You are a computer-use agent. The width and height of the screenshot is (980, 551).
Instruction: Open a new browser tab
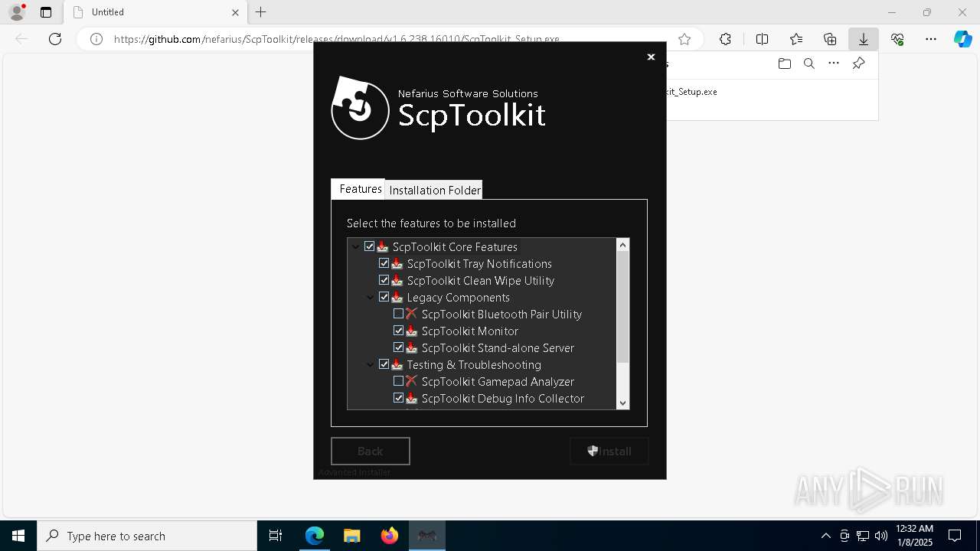261,12
